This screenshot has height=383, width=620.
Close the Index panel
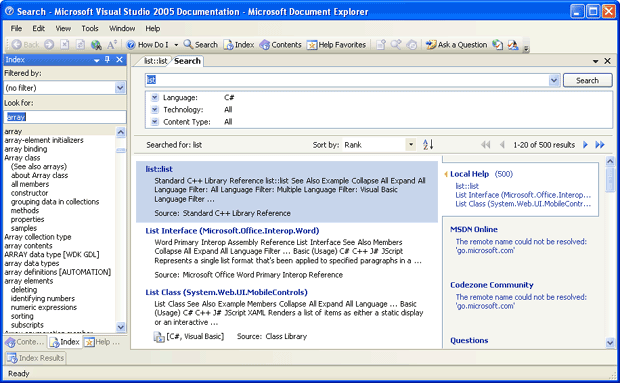(x=119, y=60)
